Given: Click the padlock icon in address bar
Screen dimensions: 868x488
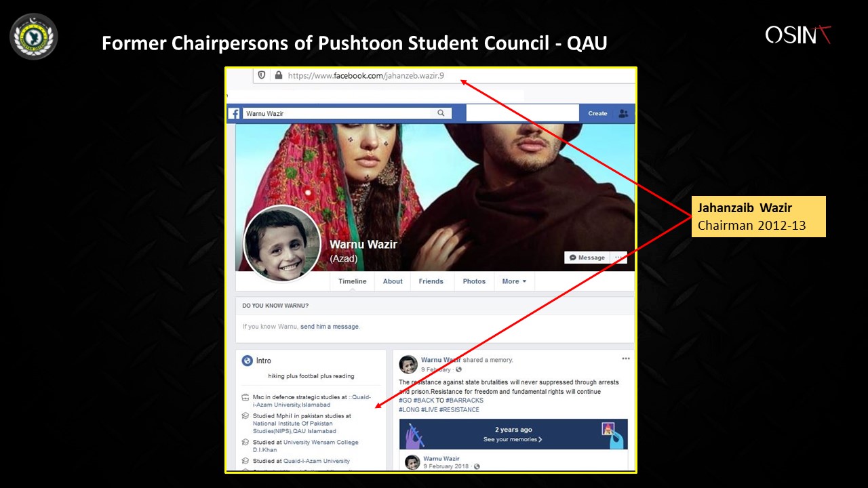Looking at the screenshot, I should [x=278, y=75].
